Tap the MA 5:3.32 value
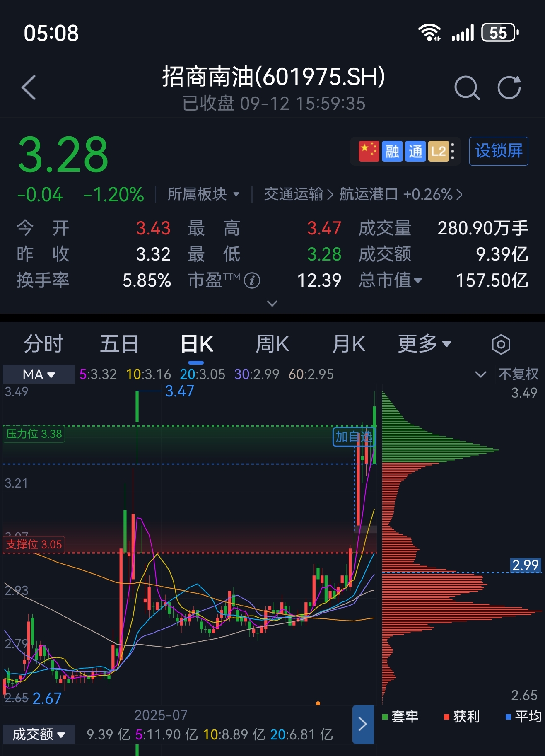Image resolution: width=545 pixels, height=756 pixels. tap(98, 374)
